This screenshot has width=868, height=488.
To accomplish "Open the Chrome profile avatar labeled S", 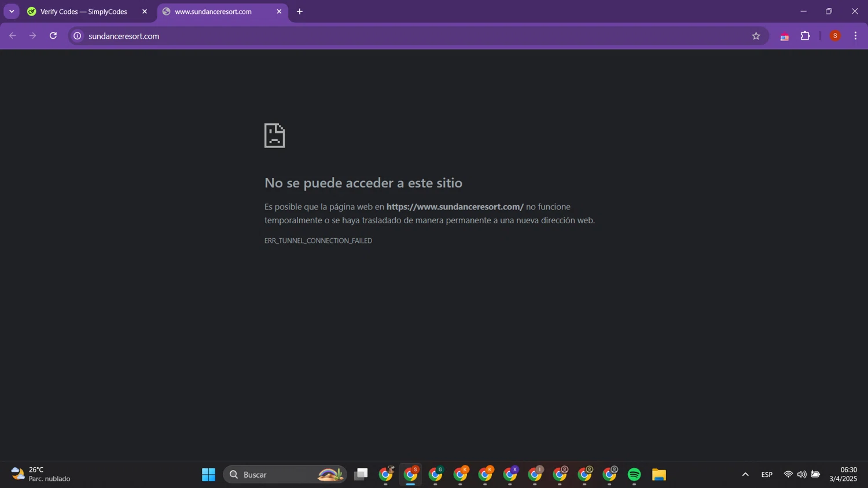I will tap(835, 36).
